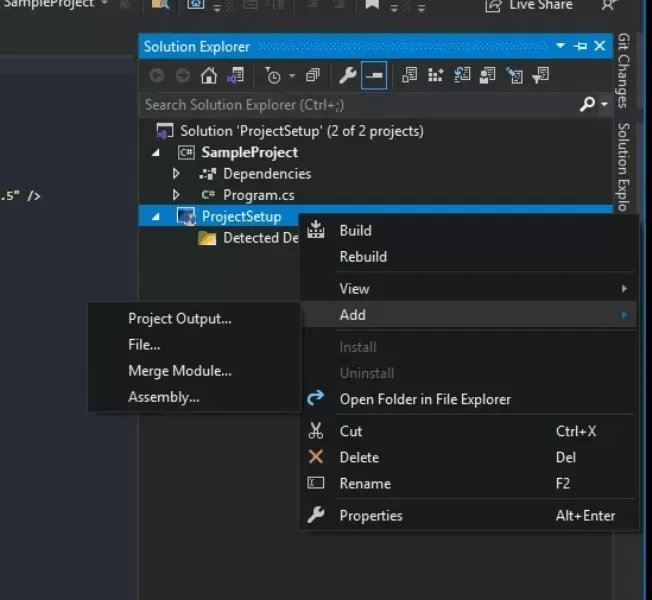Collapse the ProjectSetup node arrow
652x600 pixels.
pos(156,217)
